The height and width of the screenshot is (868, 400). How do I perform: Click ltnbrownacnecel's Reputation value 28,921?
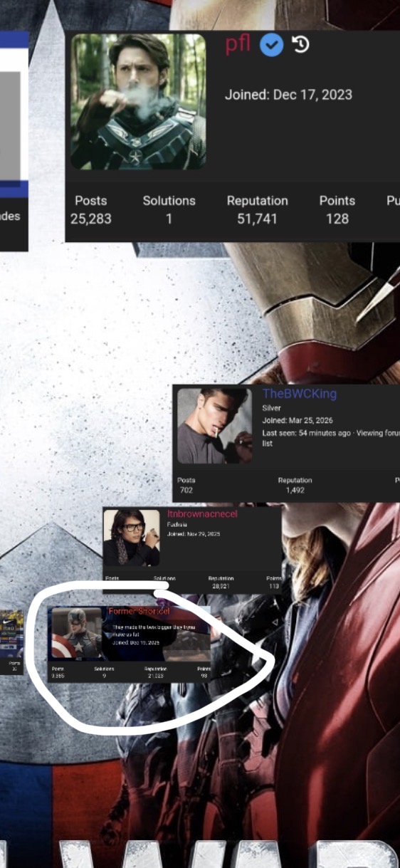pyautogui.click(x=220, y=586)
